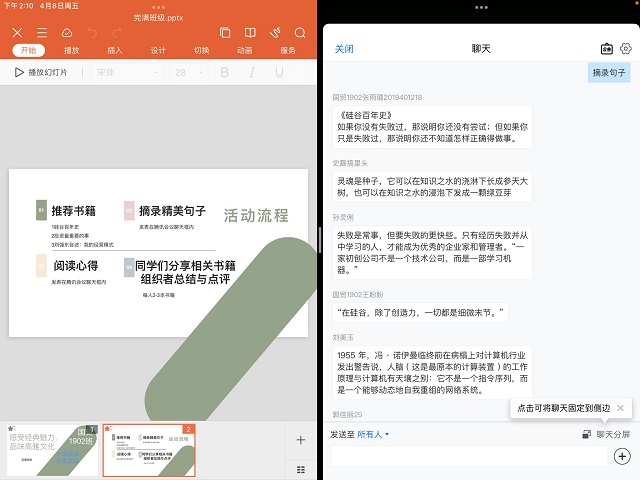Redo the last action
This screenshot has width=640, height=480.
(x=117, y=33)
